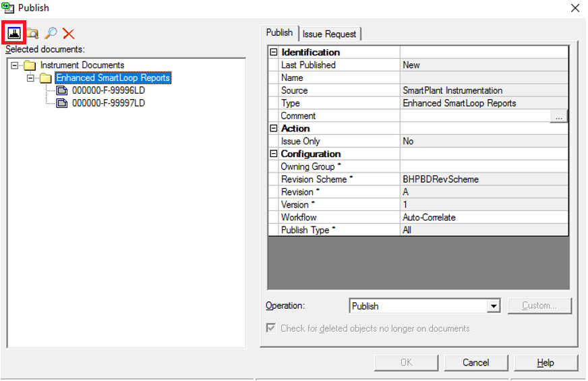Select document 000000-F-99997LD in tree
Image resolution: width=588 pixels, height=381 pixels.
coord(108,103)
